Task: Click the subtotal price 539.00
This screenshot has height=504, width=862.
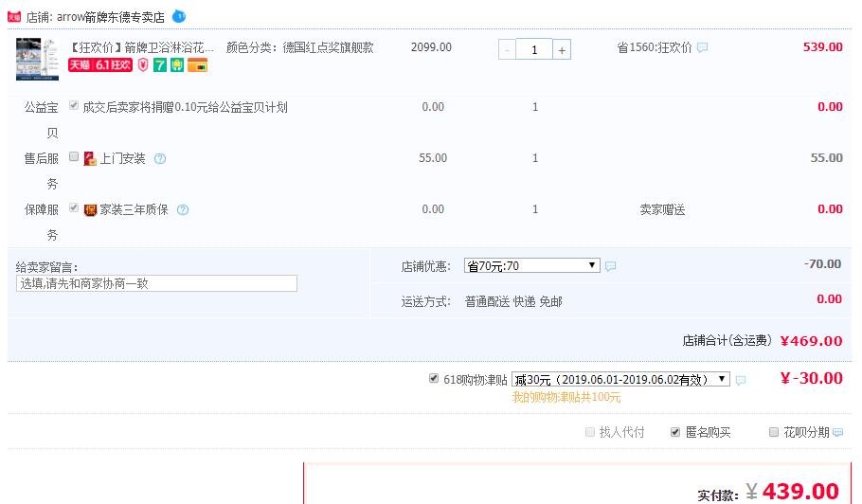Action: point(823,46)
